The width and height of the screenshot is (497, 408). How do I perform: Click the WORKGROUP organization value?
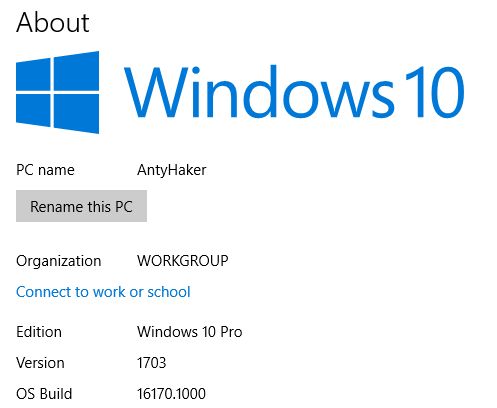183,261
